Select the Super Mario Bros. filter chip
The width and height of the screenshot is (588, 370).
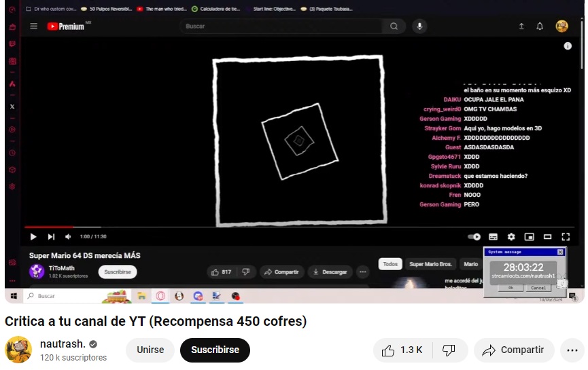coord(430,264)
